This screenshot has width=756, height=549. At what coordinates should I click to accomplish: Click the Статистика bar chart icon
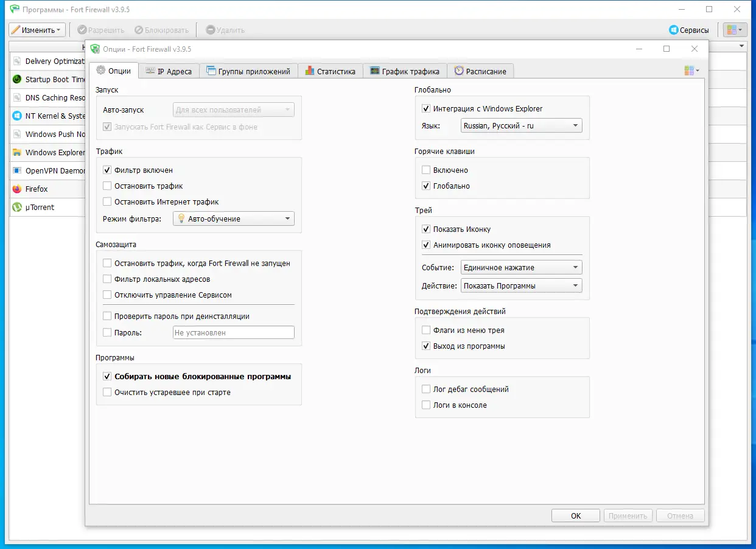[310, 71]
